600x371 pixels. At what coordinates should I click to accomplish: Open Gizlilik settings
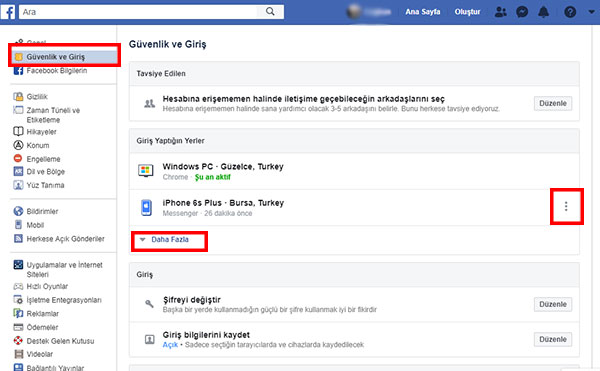(x=37, y=97)
